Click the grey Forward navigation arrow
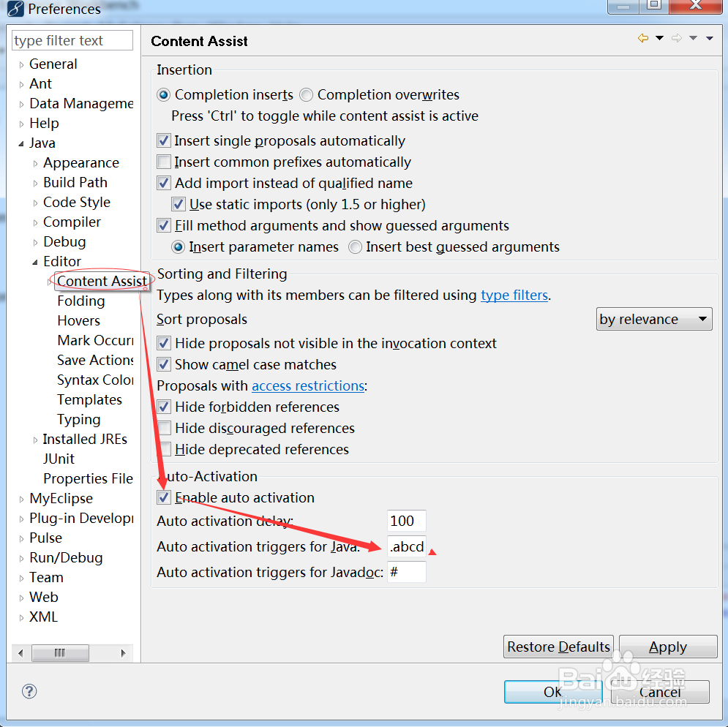 pyautogui.click(x=677, y=39)
